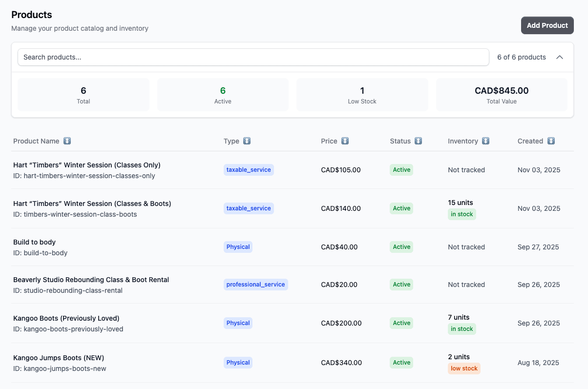Sort by Inventory using its column icon
The width and height of the screenshot is (588, 389).
pyautogui.click(x=485, y=141)
